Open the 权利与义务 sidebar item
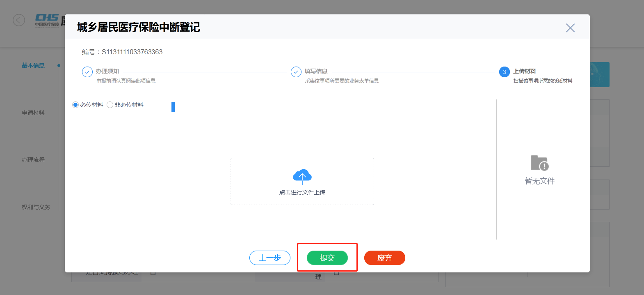644x295 pixels. (36, 207)
